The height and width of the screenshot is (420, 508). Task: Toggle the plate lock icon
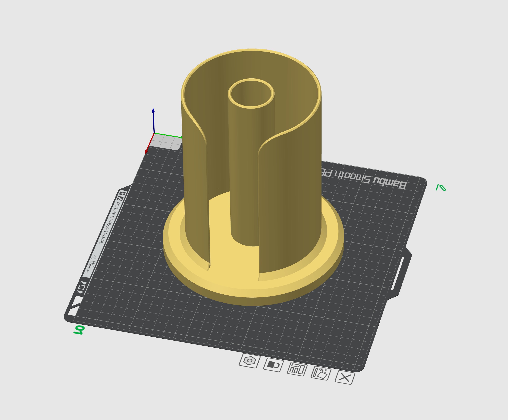click(x=273, y=365)
